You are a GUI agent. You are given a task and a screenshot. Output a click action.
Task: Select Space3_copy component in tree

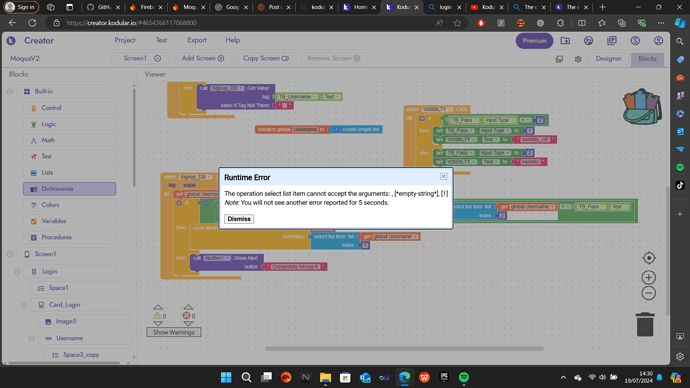(x=81, y=355)
